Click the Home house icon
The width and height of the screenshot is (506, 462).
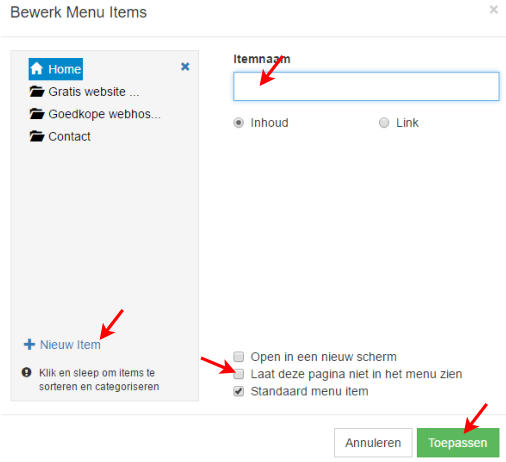pos(37,69)
